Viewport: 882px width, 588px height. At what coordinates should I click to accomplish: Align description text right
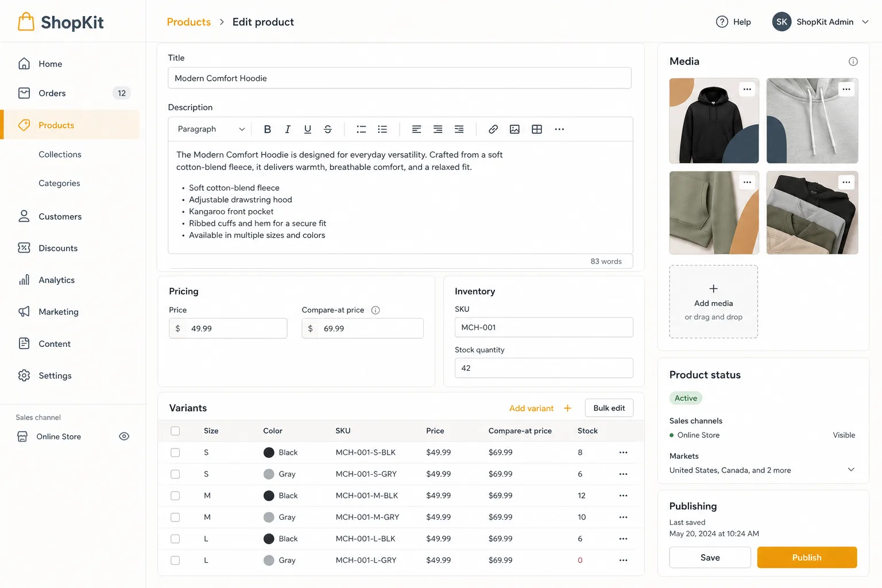click(x=459, y=129)
